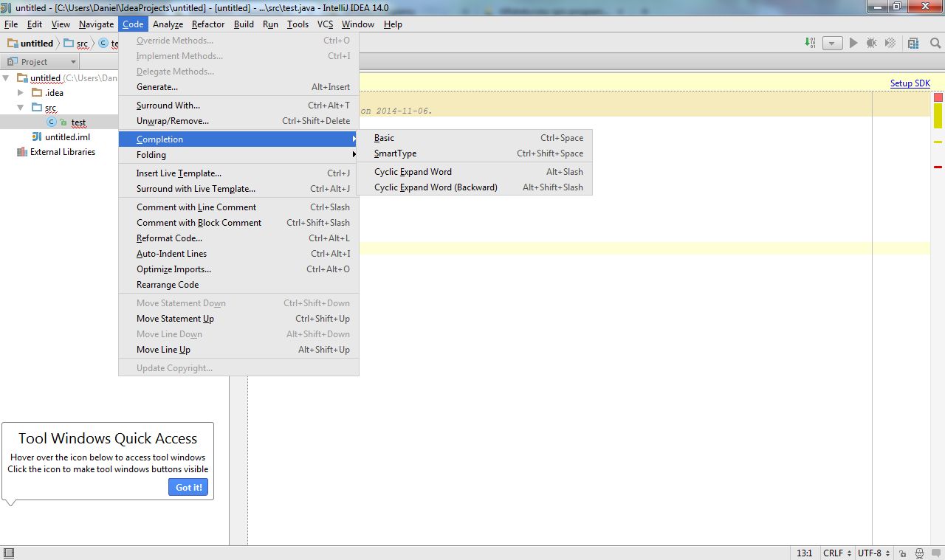
Task: Click the Debug bug icon
Action: click(872, 43)
